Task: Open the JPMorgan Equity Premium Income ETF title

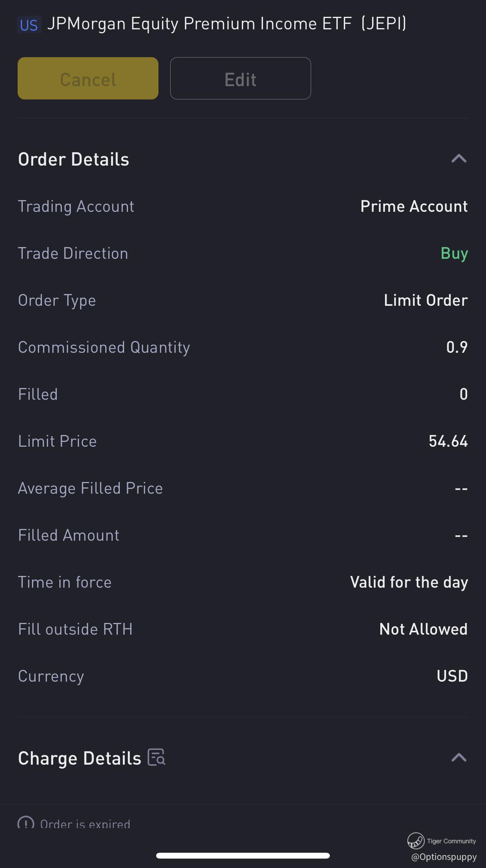Action: coord(227,24)
